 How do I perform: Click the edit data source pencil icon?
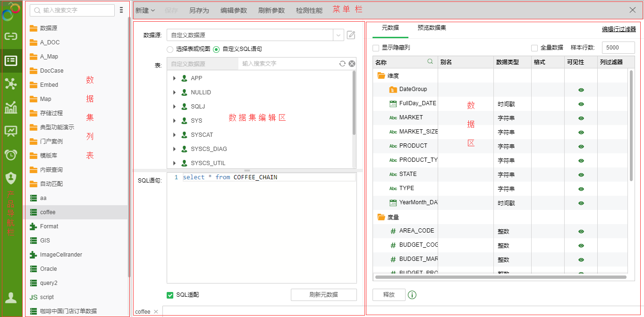(351, 35)
